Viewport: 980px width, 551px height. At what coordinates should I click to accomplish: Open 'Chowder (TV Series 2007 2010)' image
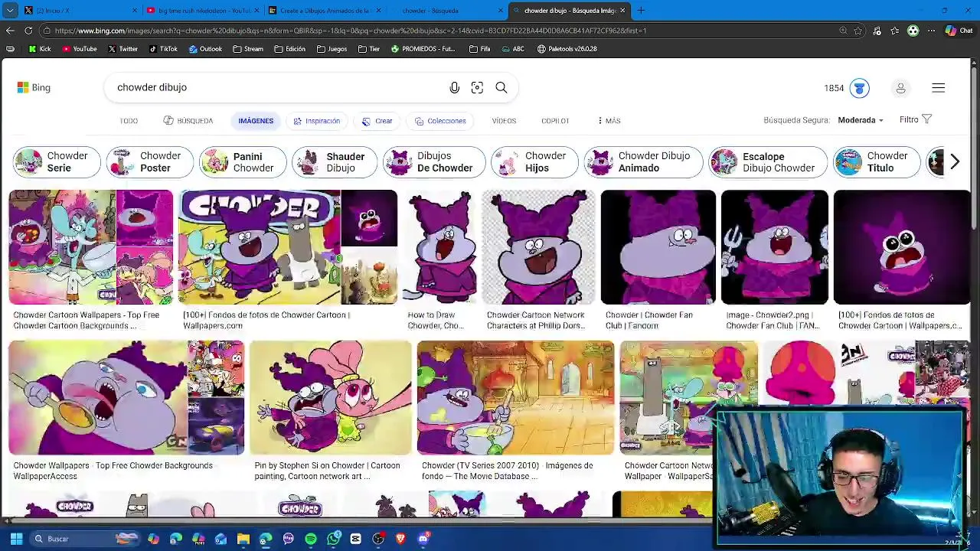point(515,398)
